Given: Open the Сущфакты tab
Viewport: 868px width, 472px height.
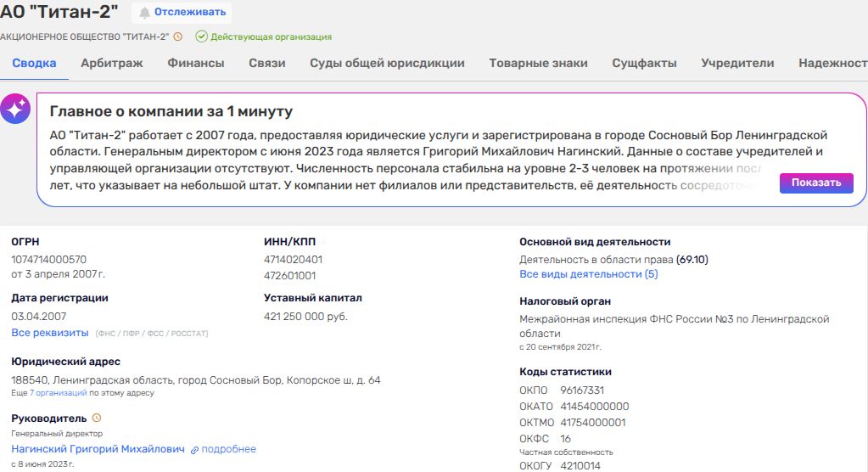Looking at the screenshot, I should coord(644,63).
